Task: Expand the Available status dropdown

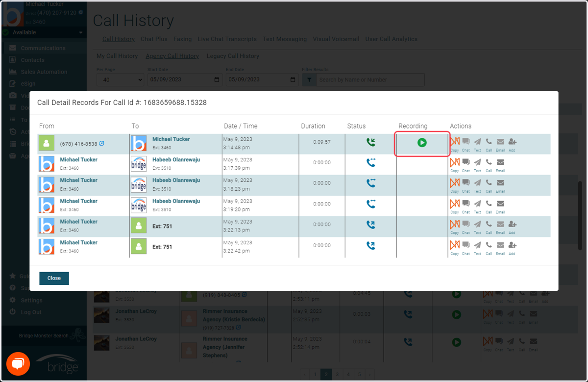Action: pyautogui.click(x=43, y=32)
